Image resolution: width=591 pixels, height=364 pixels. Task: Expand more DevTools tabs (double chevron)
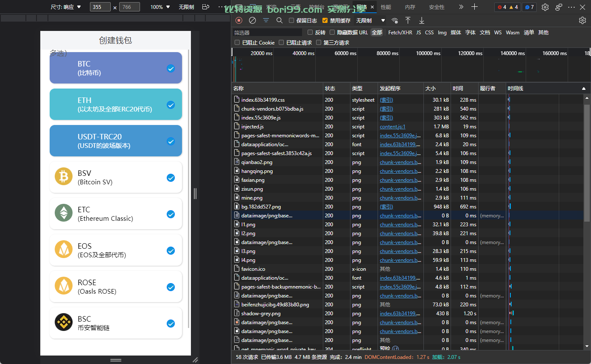tap(461, 7)
